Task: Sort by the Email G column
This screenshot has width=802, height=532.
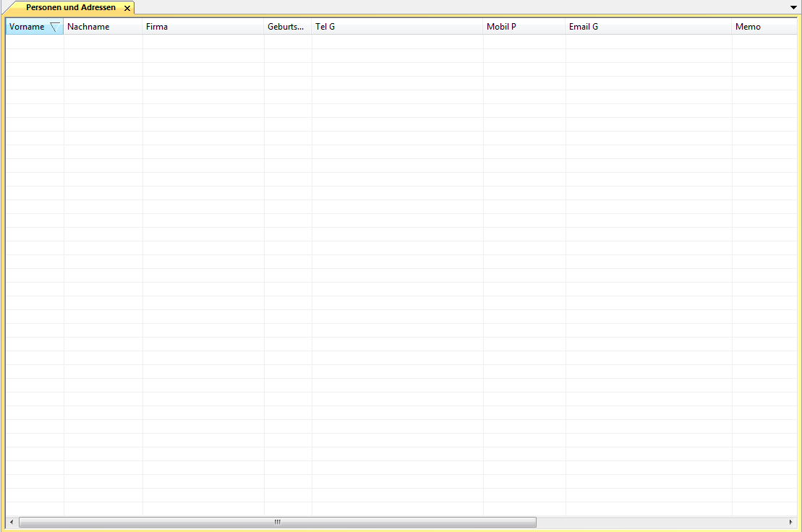Action: coord(648,27)
